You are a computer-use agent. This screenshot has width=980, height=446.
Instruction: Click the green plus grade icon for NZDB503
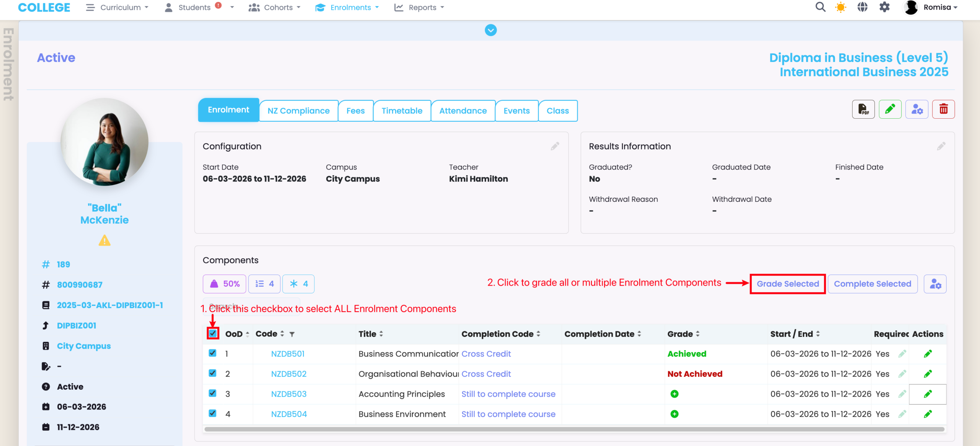[x=675, y=394]
